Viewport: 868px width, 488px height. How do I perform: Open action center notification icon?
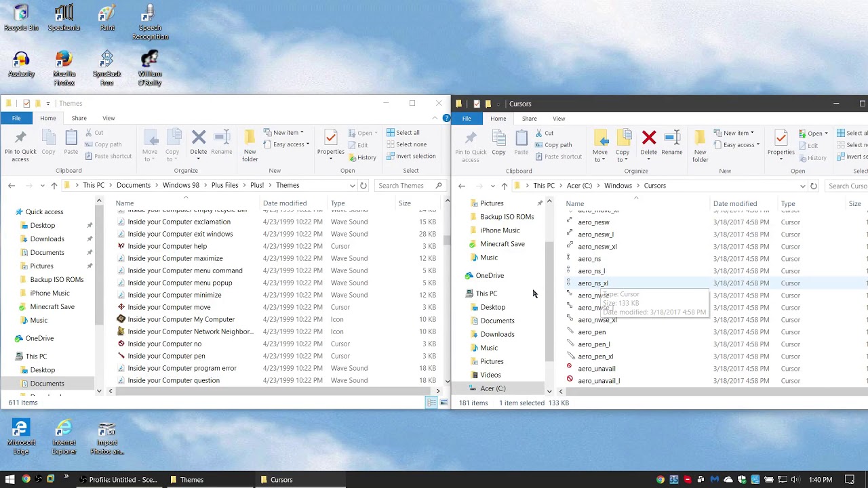(850, 479)
